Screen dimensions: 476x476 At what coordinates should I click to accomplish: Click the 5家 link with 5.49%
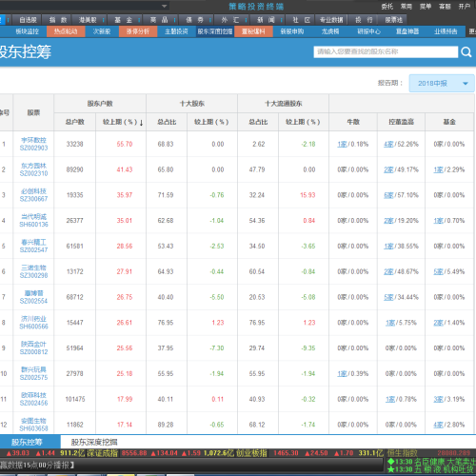pos(439,271)
